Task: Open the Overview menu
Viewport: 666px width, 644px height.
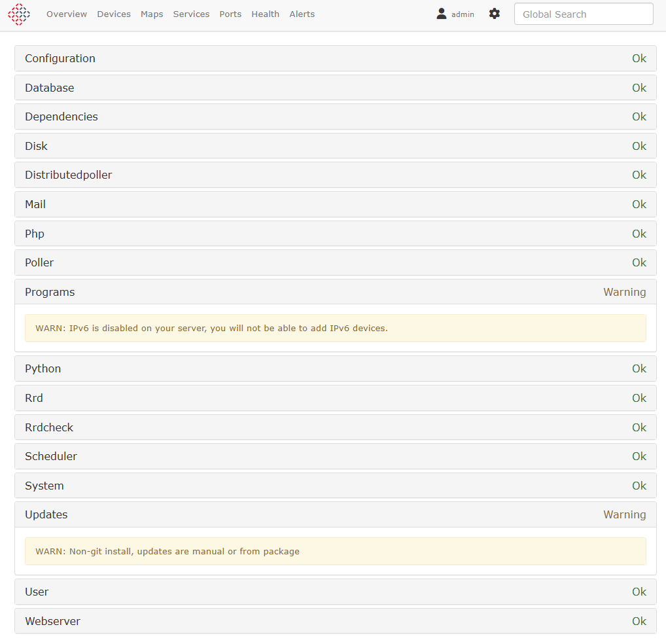Action: (67, 14)
